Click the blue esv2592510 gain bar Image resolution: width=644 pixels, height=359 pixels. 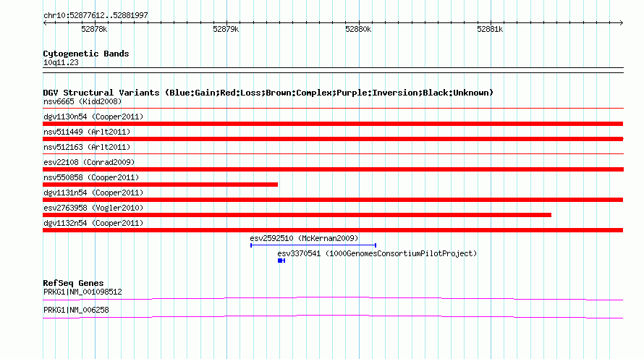313,245
